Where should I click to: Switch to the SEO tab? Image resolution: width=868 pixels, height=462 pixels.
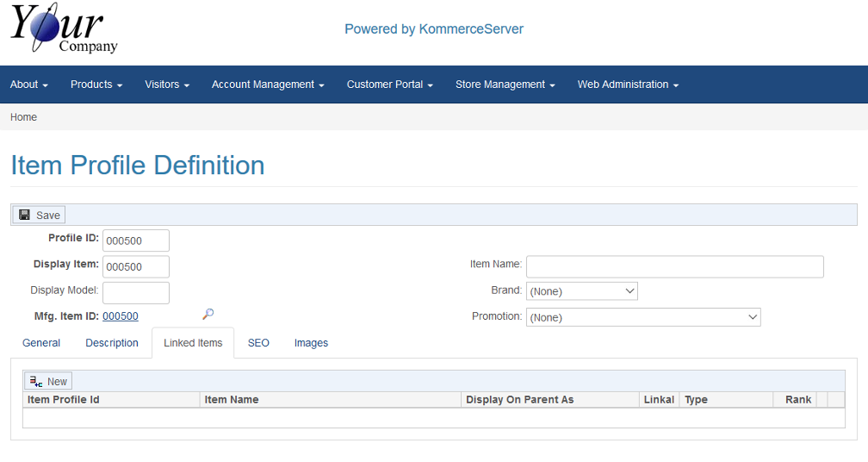(258, 343)
